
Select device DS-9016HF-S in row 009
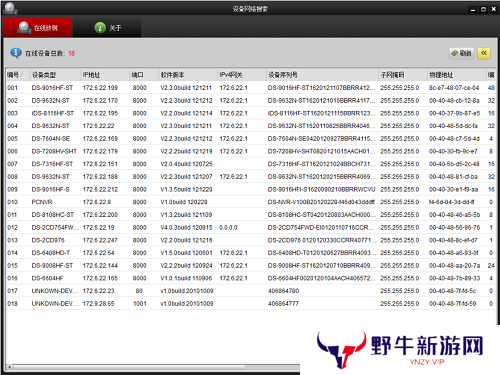tap(50, 189)
